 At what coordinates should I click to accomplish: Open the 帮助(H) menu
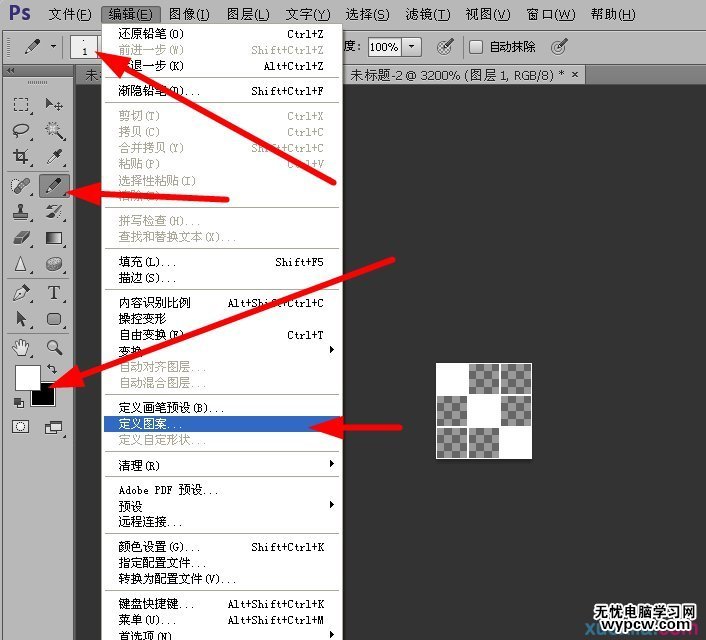[x=613, y=14]
